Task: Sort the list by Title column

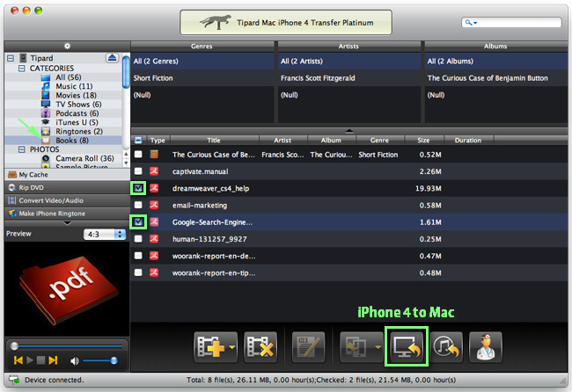Action: 214,141
